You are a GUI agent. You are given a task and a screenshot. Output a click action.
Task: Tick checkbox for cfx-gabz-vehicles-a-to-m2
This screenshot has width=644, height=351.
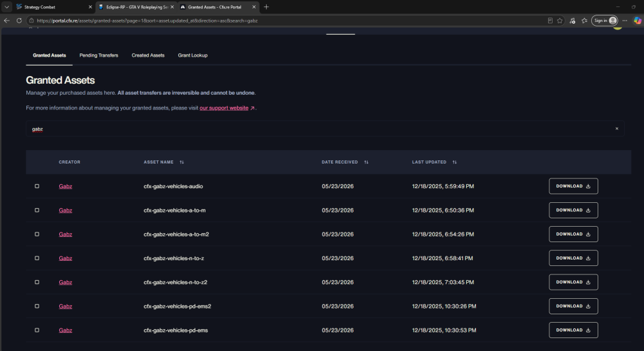point(37,234)
